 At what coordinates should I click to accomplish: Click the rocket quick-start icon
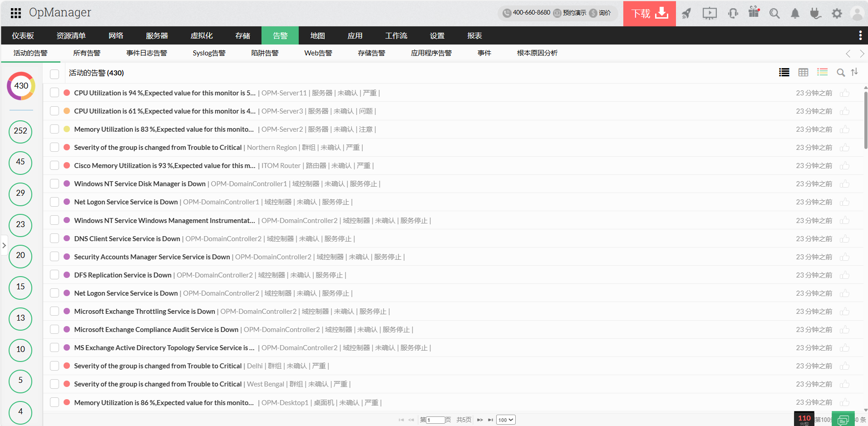coord(686,13)
